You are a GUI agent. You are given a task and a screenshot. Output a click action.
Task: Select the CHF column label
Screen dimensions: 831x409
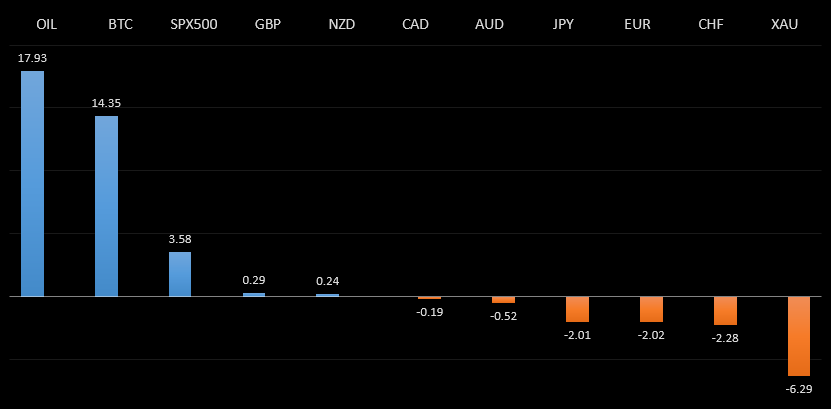[711, 24]
